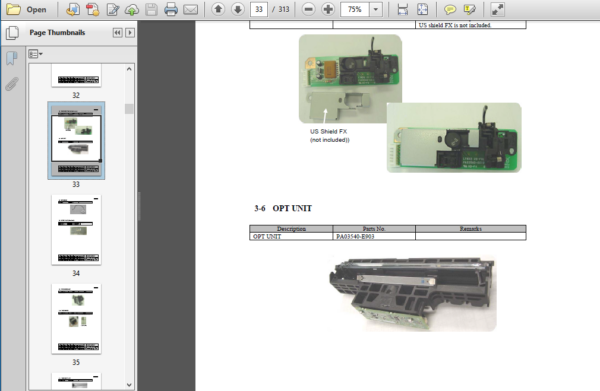Click the page number input field
This screenshot has height=391, width=600.
[259, 9]
